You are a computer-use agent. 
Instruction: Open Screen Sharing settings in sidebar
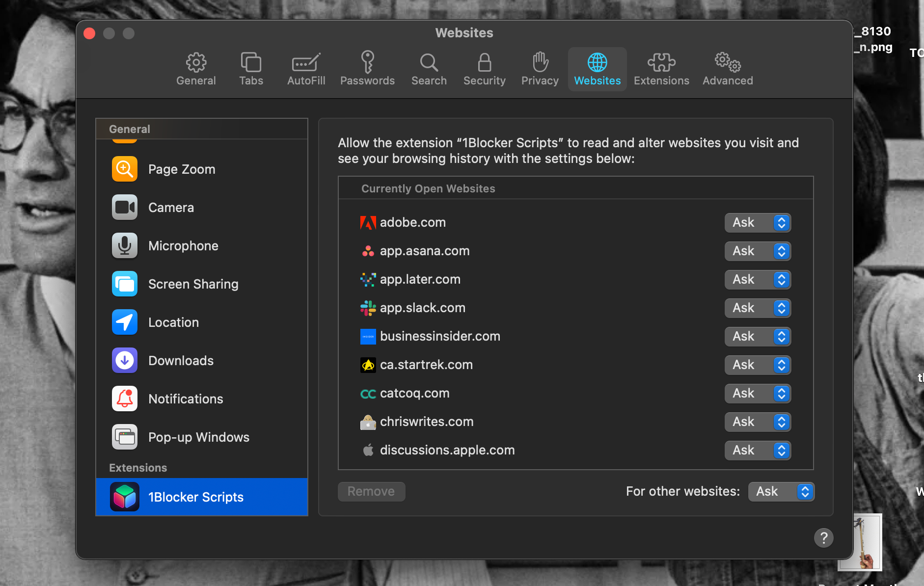[202, 284]
